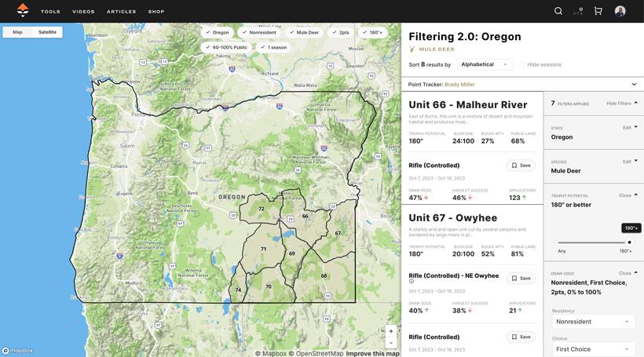The height and width of the screenshot is (357, 644).
Task: Close the Trophy Potential filter section
Action: click(x=628, y=195)
